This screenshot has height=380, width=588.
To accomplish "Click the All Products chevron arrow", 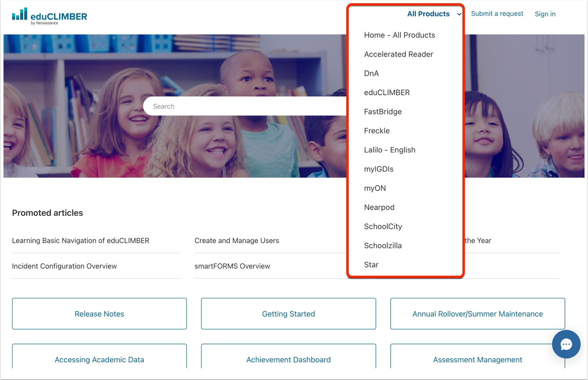I will (x=459, y=14).
